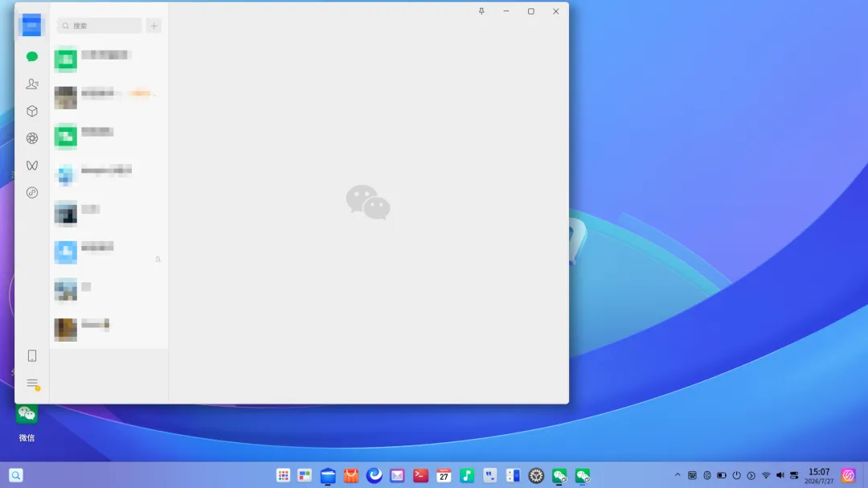Open the calendar icon in taskbar

444,475
